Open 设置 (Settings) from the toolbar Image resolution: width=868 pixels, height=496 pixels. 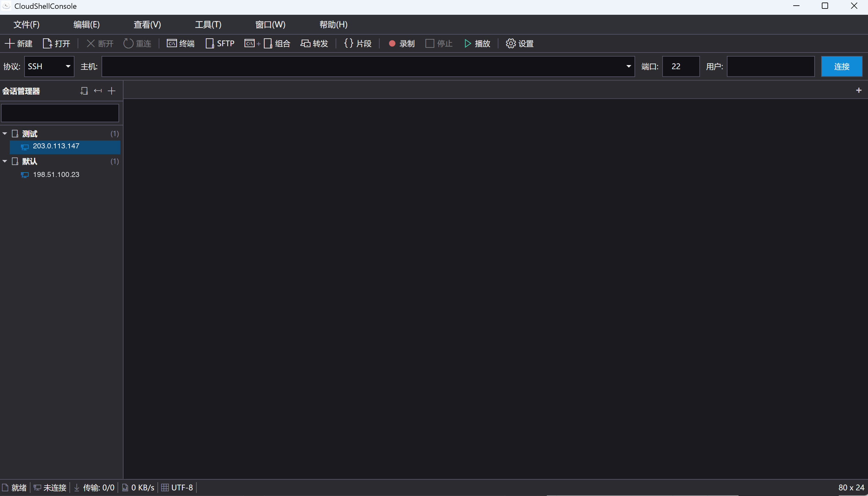coord(520,44)
